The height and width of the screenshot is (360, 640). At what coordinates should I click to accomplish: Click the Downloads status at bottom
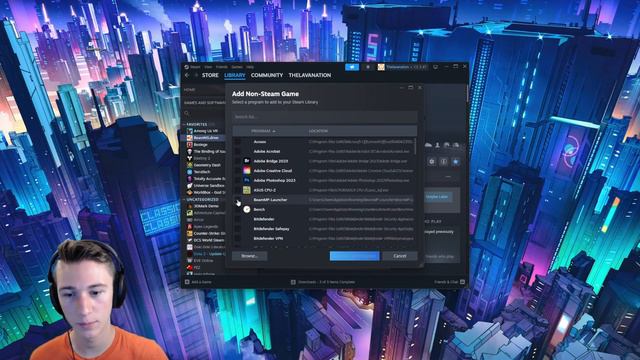(322, 282)
